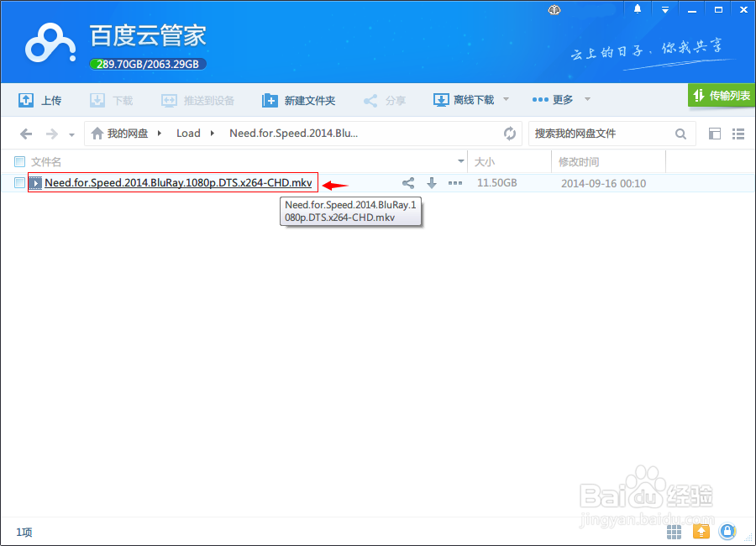Go to 我的网盘 home breadcrumb
This screenshot has height=546, width=756.
coord(119,133)
